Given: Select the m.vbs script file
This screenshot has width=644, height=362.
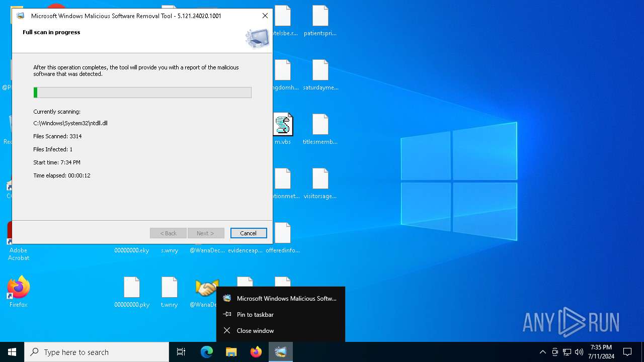Looking at the screenshot, I should tap(283, 129).
